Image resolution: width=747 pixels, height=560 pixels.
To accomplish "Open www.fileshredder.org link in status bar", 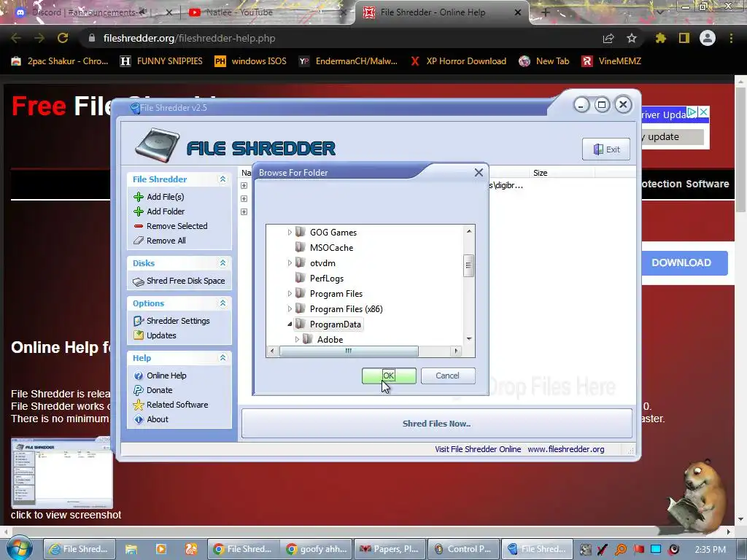I will point(566,449).
